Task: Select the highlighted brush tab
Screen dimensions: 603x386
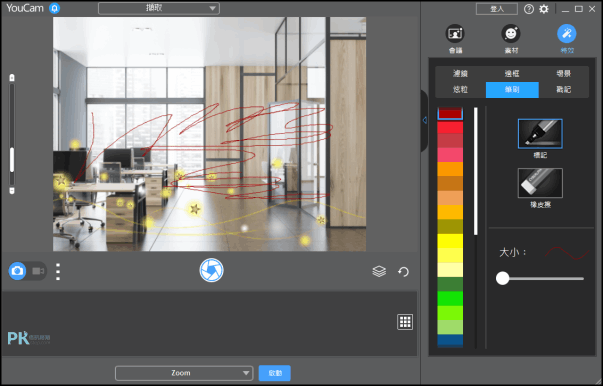Action: pyautogui.click(x=512, y=90)
